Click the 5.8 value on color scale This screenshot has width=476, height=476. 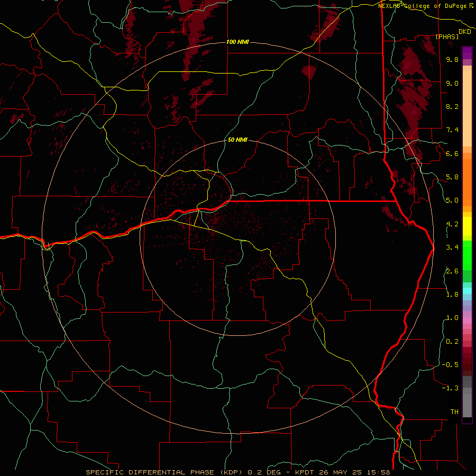tap(452, 177)
